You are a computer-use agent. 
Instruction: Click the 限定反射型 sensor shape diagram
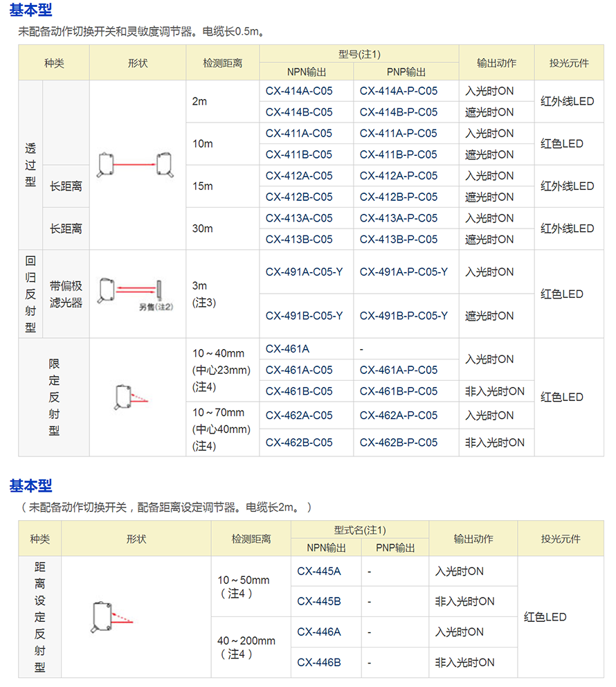point(131,398)
